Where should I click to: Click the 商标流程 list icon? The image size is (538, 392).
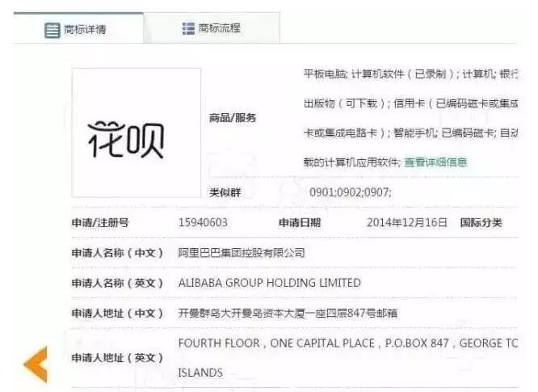coord(188,28)
